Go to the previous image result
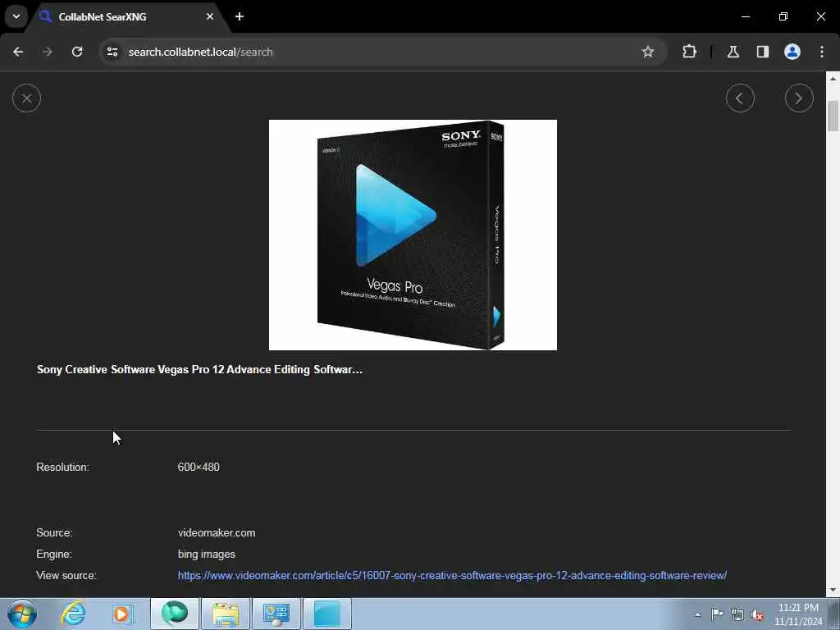Image resolution: width=840 pixels, height=630 pixels. tap(740, 98)
